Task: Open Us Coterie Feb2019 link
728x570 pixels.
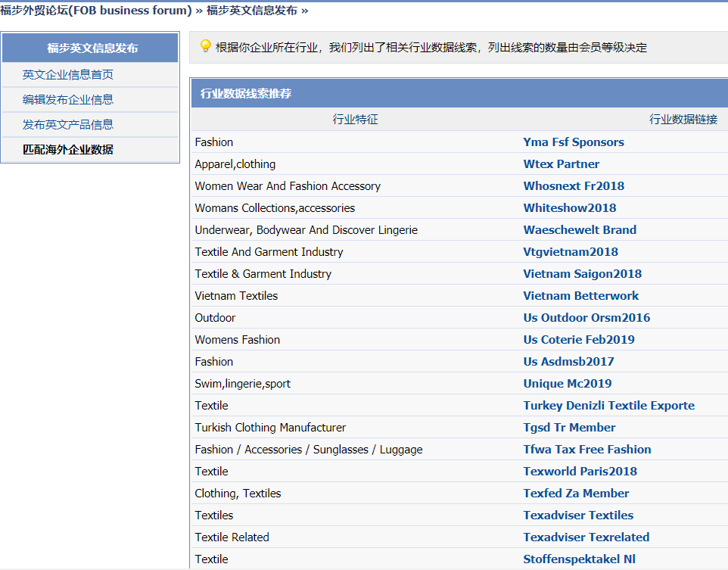Action: [x=578, y=340]
